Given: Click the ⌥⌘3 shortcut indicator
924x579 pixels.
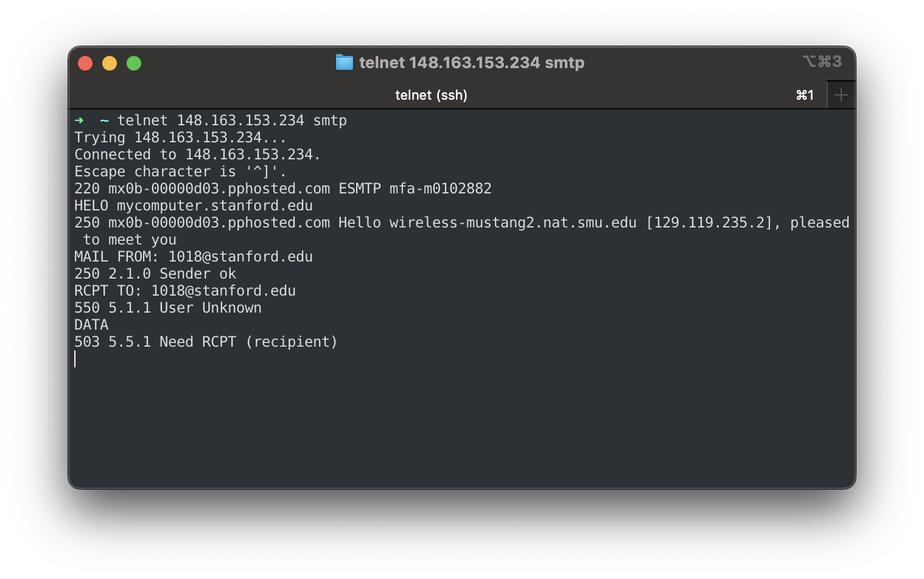Looking at the screenshot, I should click(823, 61).
